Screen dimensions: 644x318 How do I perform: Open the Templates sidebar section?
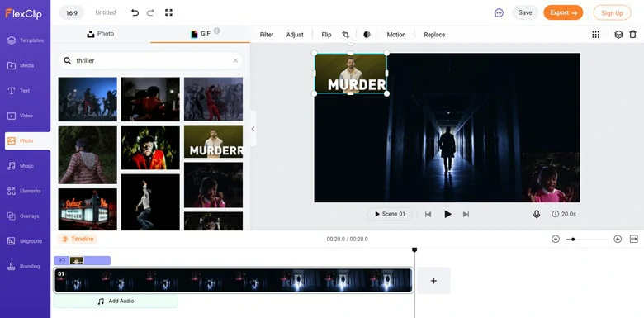26,40
